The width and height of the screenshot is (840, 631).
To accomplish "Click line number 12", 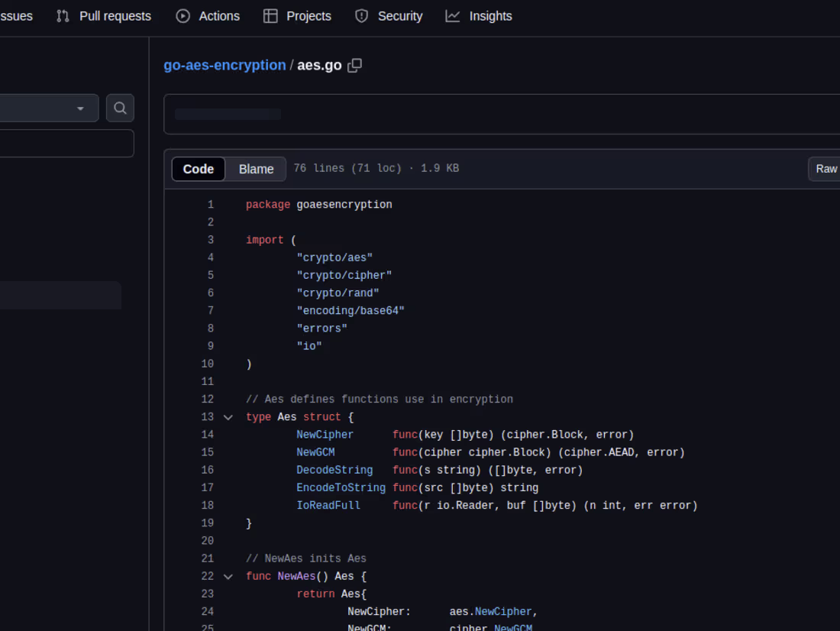I will [x=207, y=400].
